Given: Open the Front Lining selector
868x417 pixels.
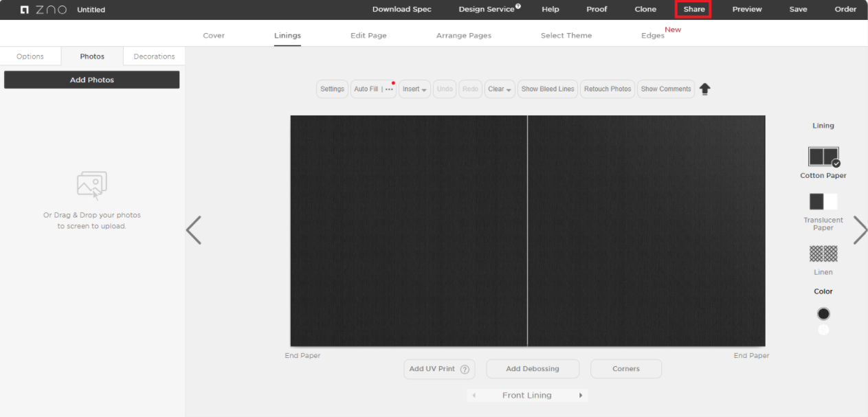Looking at the screenshot, I should pos(527,395).
